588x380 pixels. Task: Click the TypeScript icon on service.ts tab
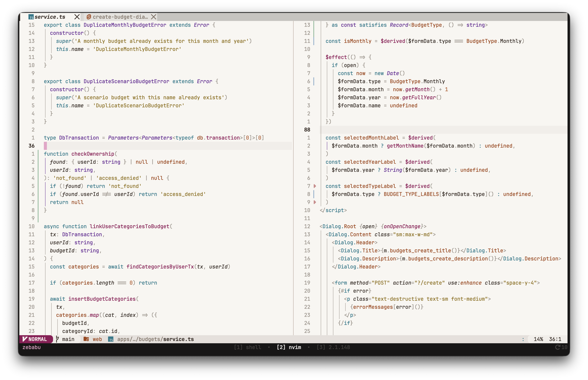pos(31,17)
